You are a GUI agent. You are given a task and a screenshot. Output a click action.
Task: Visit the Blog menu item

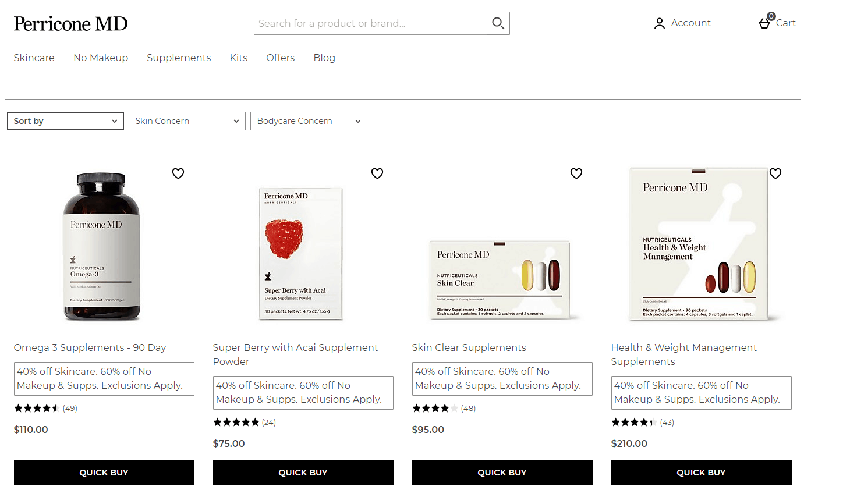pyautogui.click(x=324, y=58)
